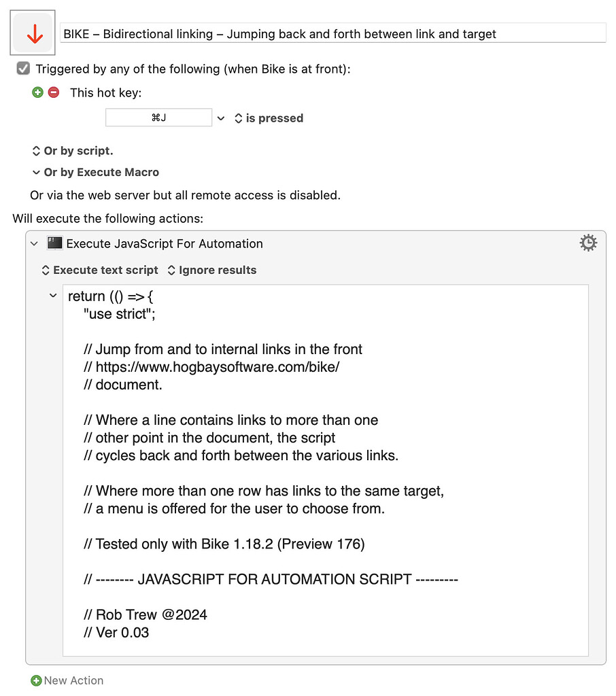The width and height of the screenshot is (616, 696).
Task: Expand the 'Or by script' section
Action: 73,151
